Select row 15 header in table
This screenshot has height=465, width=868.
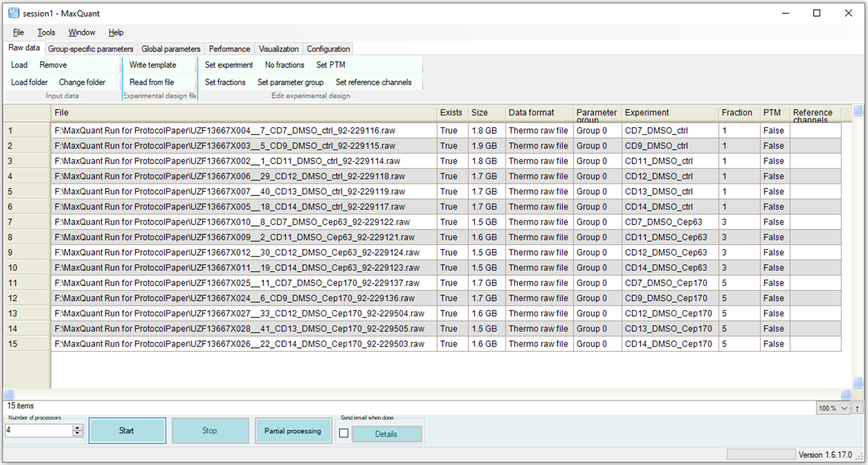click(x=27, y=344)
